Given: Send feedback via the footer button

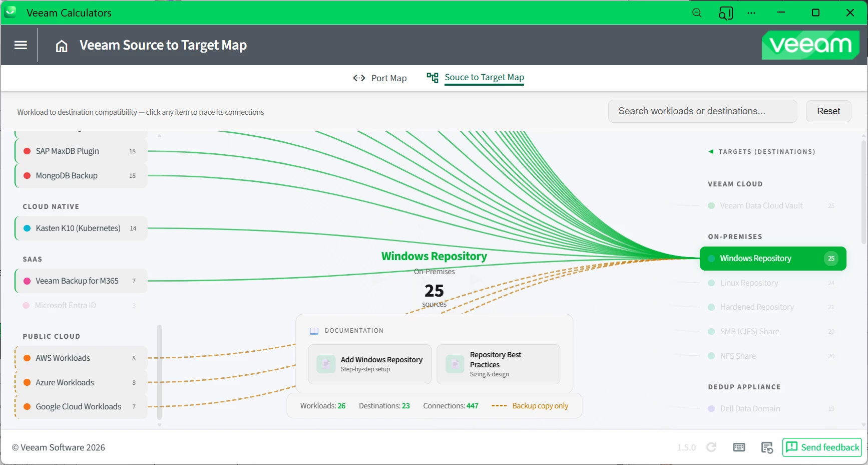Looking at the screenshot, I should tap(822, 447).
